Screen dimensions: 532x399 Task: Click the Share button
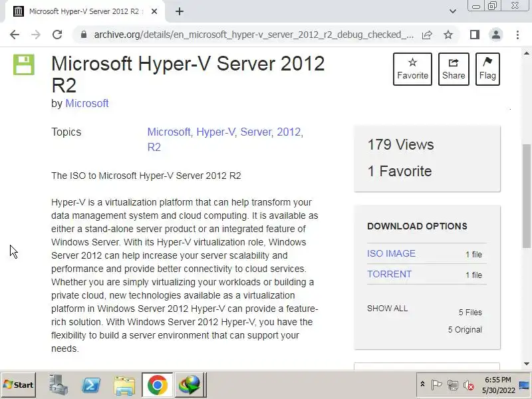(454, 69)
